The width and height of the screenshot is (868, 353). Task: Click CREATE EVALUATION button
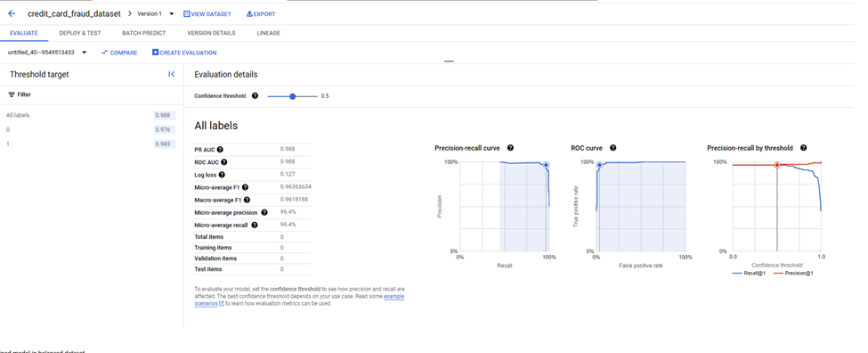click(x=184, y=53)
